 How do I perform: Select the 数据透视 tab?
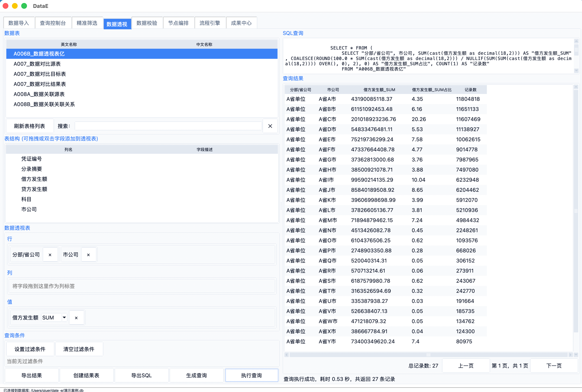pos(117,24)
